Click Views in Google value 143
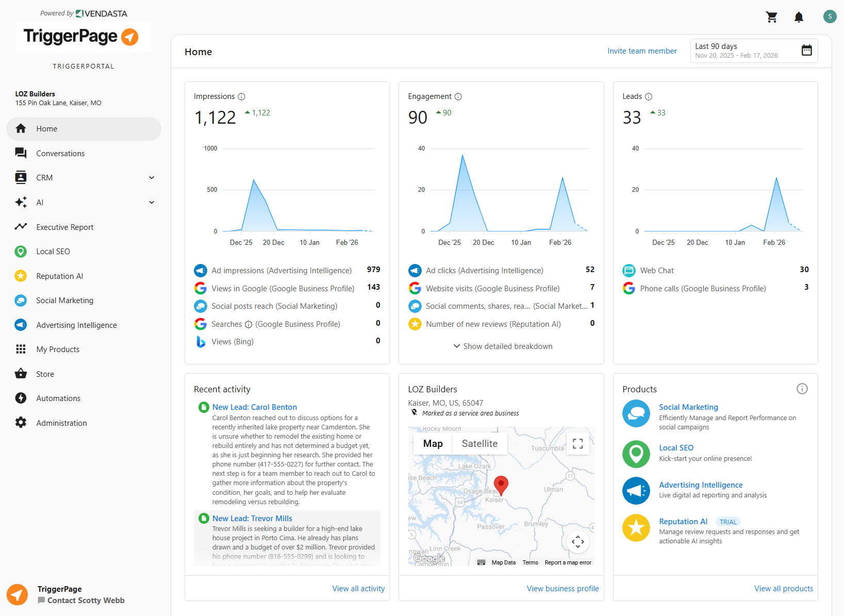The width and height of the screenshot is (844, 616). pyautogui.click(x=373, y=287)
